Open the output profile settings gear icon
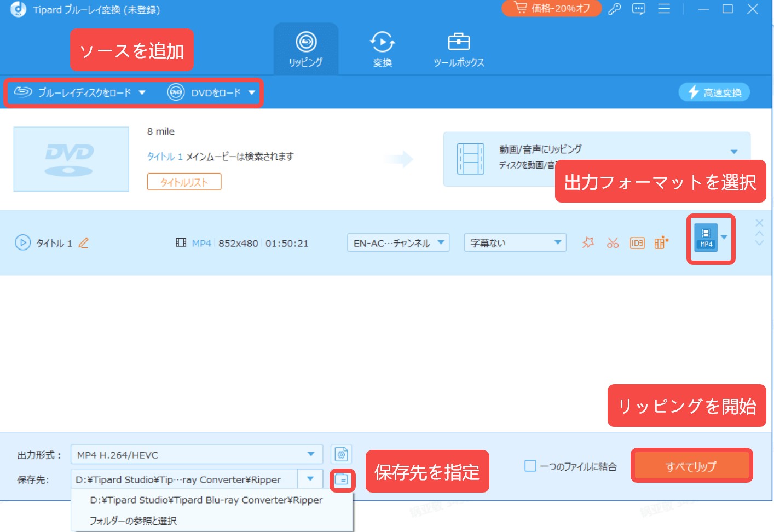 341,454
